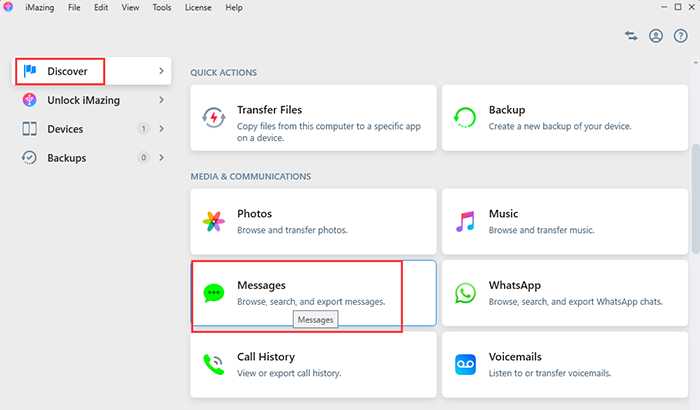Click the question mark help icon
This screenshot has width=700, height=410.
click(681, 36)
